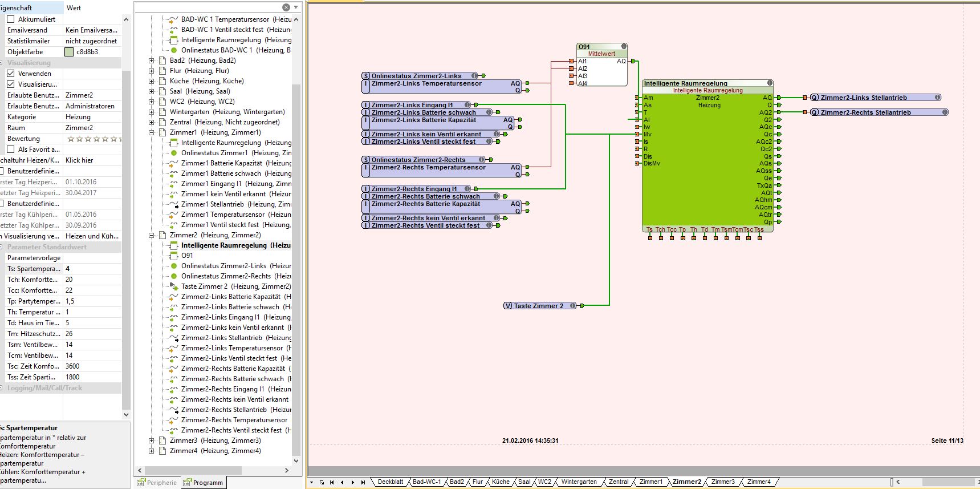
Task: Switch to the Peripherie tab
Action: [157, 483]
